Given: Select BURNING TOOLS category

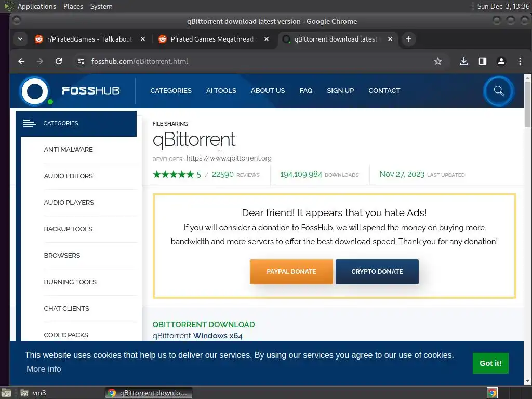Looking at the screenshot, I should [70, 282].
